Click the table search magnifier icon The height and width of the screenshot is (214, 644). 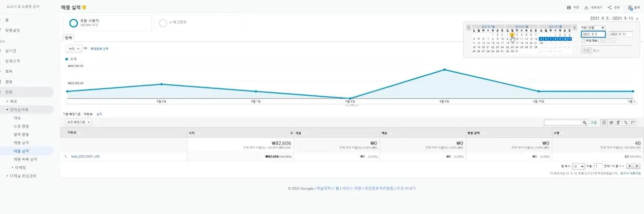[x=585, y=123]
